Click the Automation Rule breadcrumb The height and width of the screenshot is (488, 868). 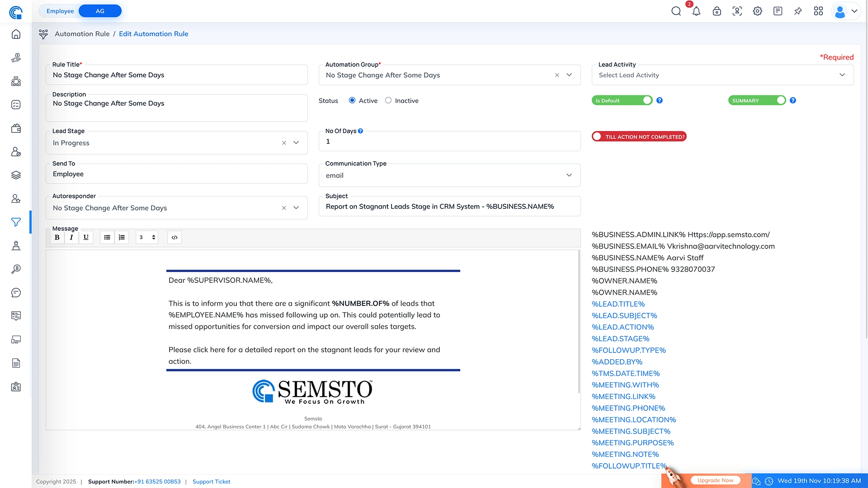pos(82,34)
